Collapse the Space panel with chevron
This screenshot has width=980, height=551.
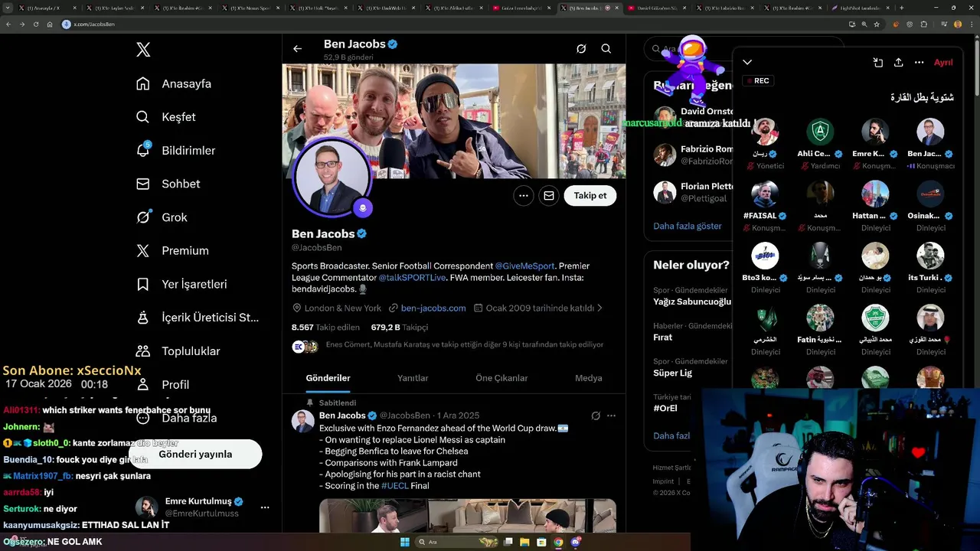(747, 63)
